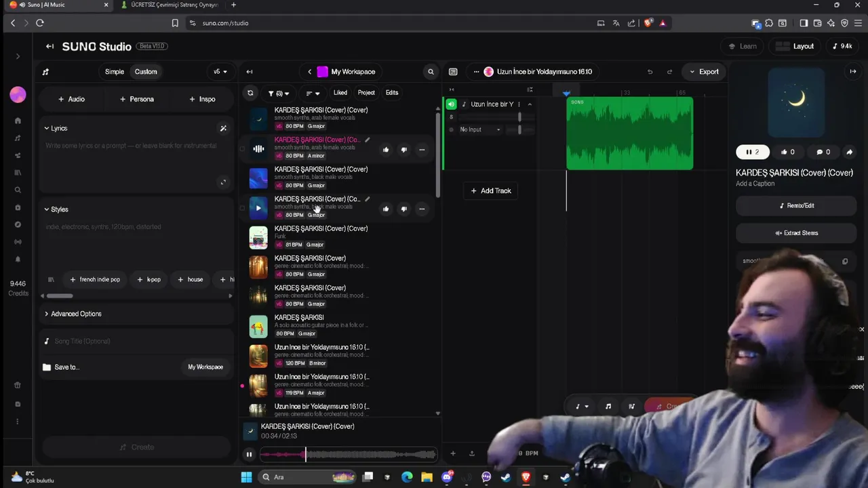The height and width of the screenshot is (488, 868).
Task: Select the Edits filter tab
Action: [x=392, y=93]
